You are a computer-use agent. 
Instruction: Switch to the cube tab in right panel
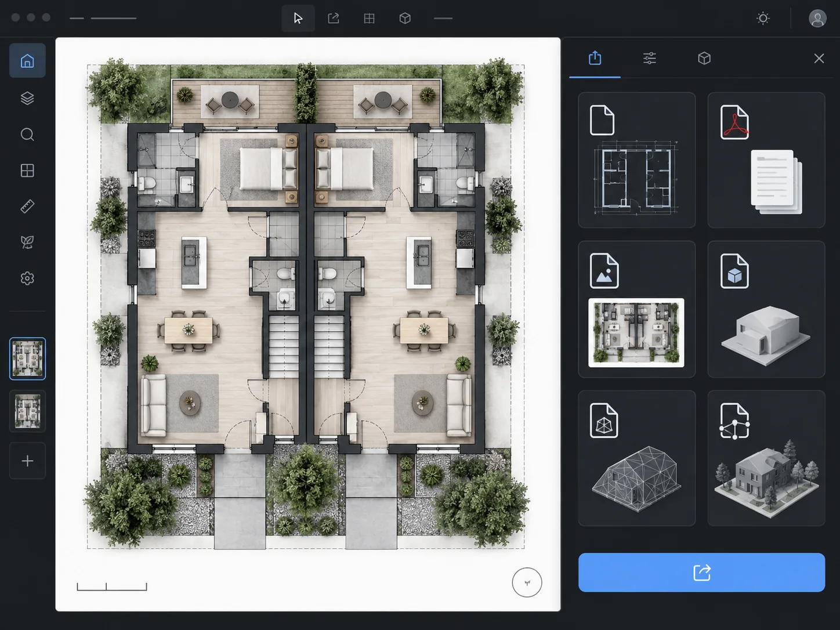(704, 58)
